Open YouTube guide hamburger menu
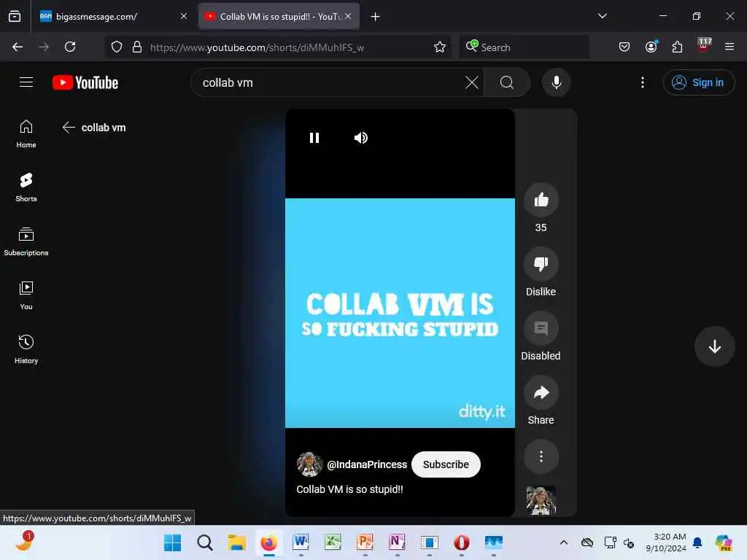Viewport: 747px width, 560px height. pyautogui.click(x=26, y=82)
